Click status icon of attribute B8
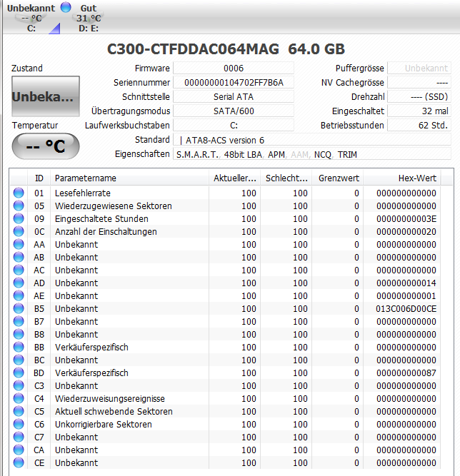Screen dimensions: 460x476 tap(19, 334)
